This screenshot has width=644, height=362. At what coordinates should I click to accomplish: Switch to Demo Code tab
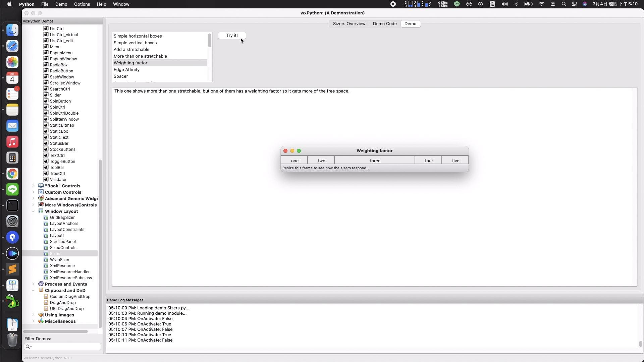click(x=385, y=23)
